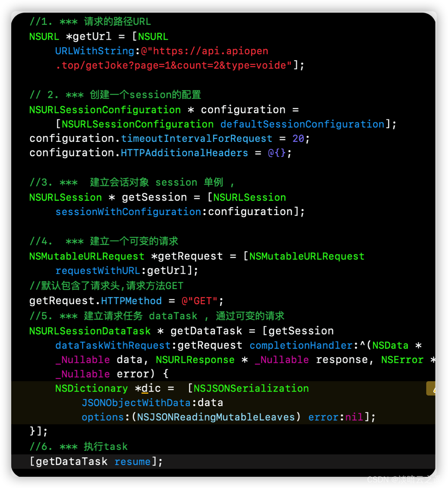Click the "completionHandler" parameter label
The width and height of the screenshot is (448, 488).
[x=301, y=345]
